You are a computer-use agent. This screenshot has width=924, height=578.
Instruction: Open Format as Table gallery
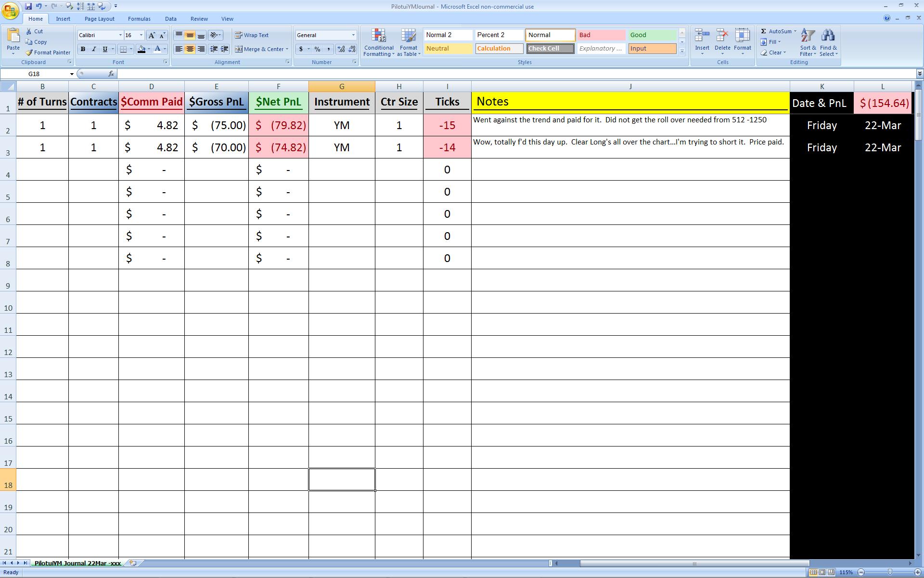click(x=409, y=42)
